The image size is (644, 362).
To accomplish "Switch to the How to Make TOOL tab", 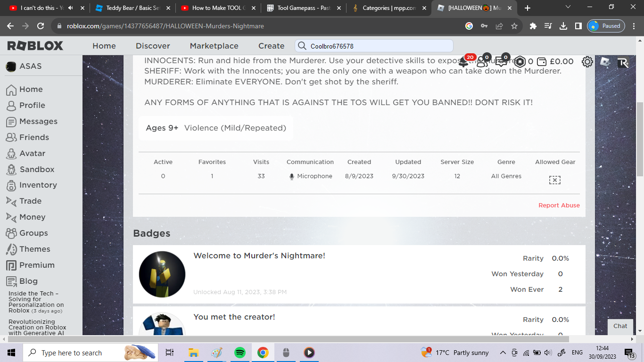I will (x=218, y=8).
